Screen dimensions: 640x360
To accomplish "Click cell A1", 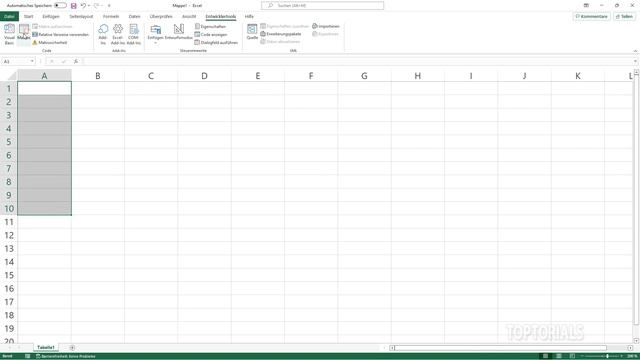I will (x=44, y=88).
